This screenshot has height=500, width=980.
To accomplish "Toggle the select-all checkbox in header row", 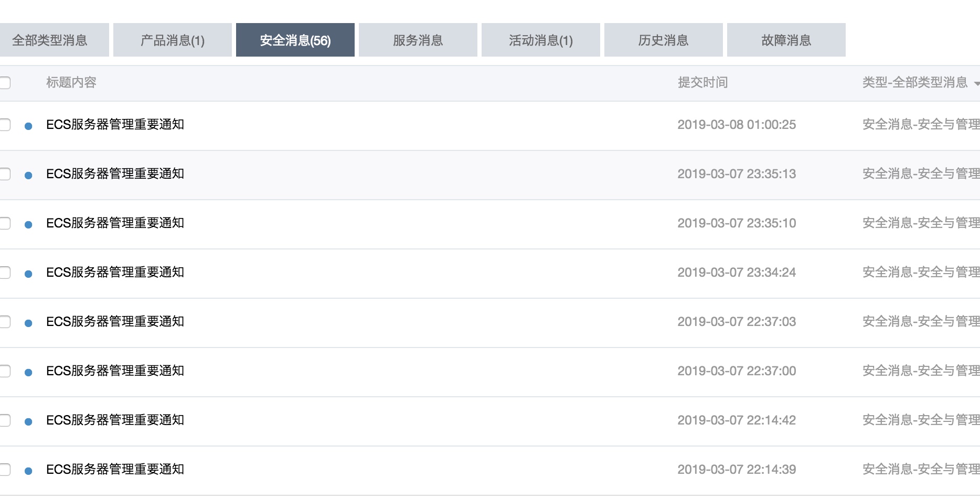I will click(x=5, y=83).
